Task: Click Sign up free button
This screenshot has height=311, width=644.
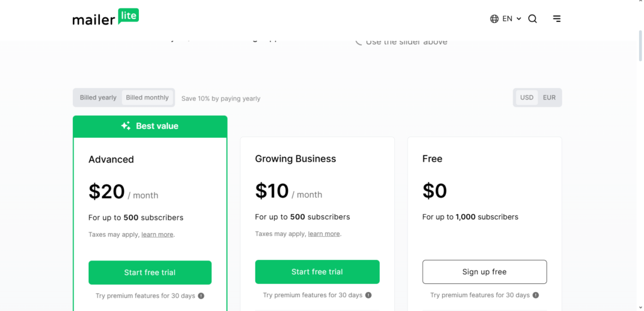Action: (x=485, y=271)
